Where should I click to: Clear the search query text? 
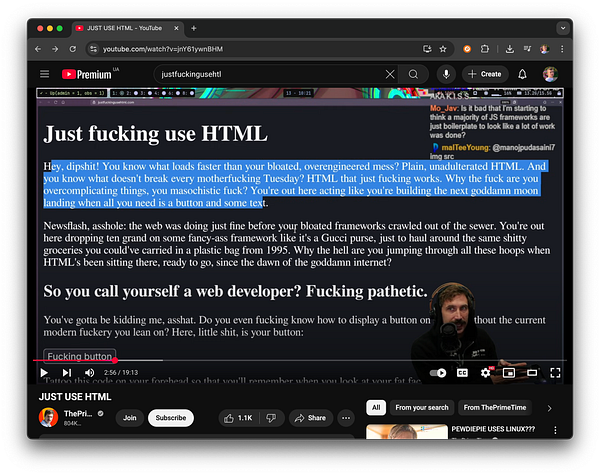[390, 74]
